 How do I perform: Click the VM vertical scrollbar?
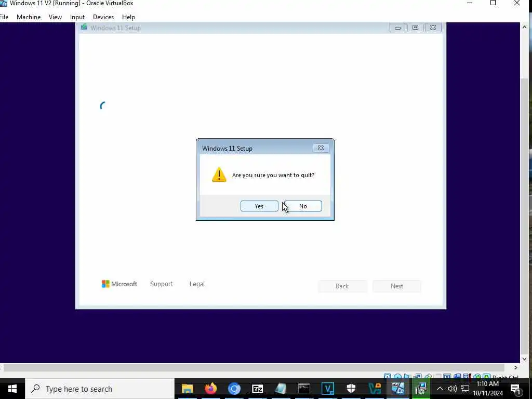(x=525, y=217)
